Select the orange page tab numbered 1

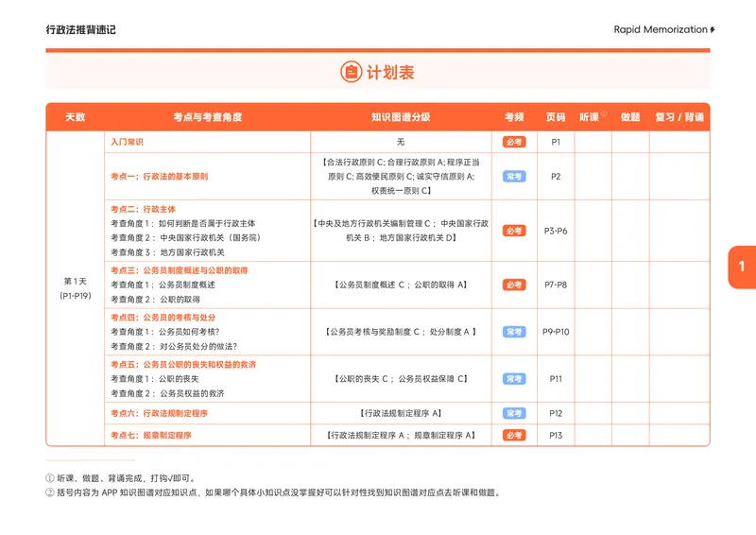(742, 267)
